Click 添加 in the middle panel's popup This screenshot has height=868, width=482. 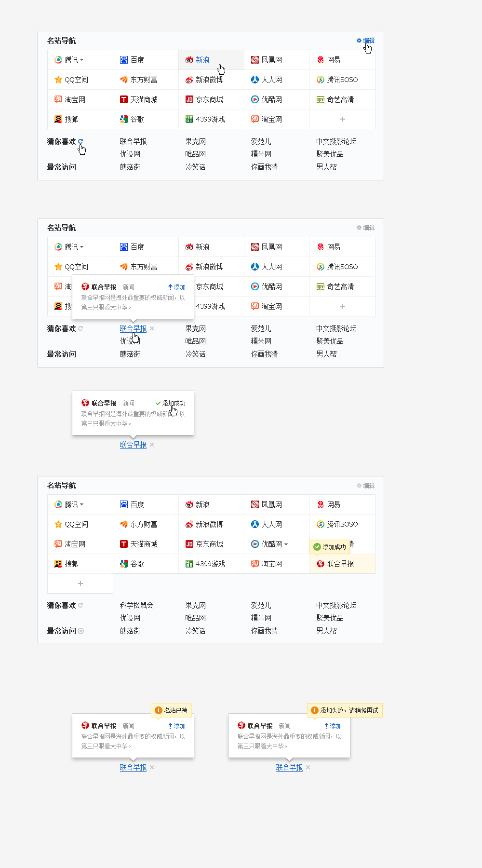(x=177, y=287)
